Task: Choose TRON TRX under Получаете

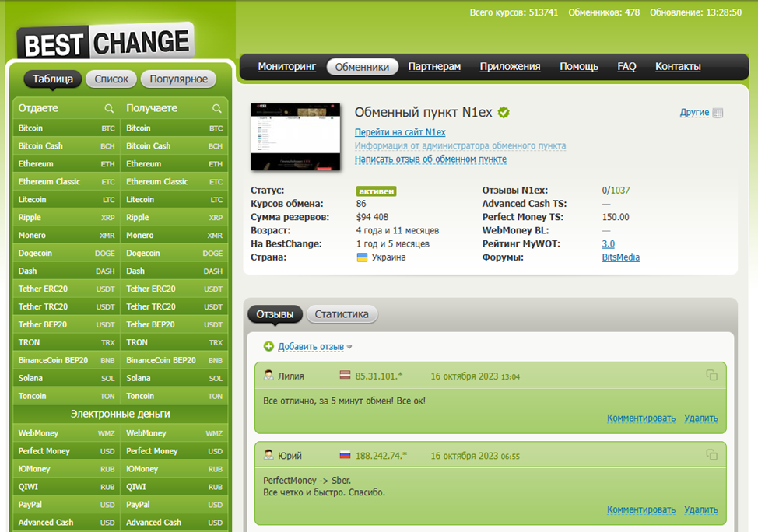Action: coord(174,342)
